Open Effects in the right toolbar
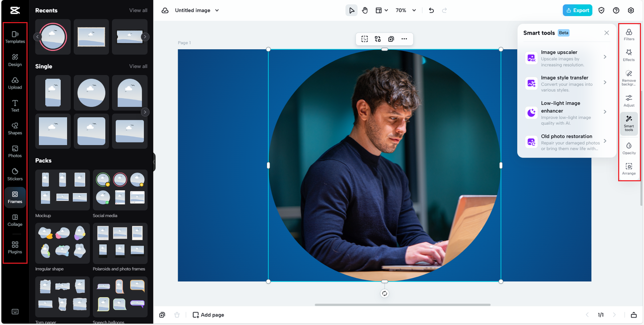 coord(629,55)
